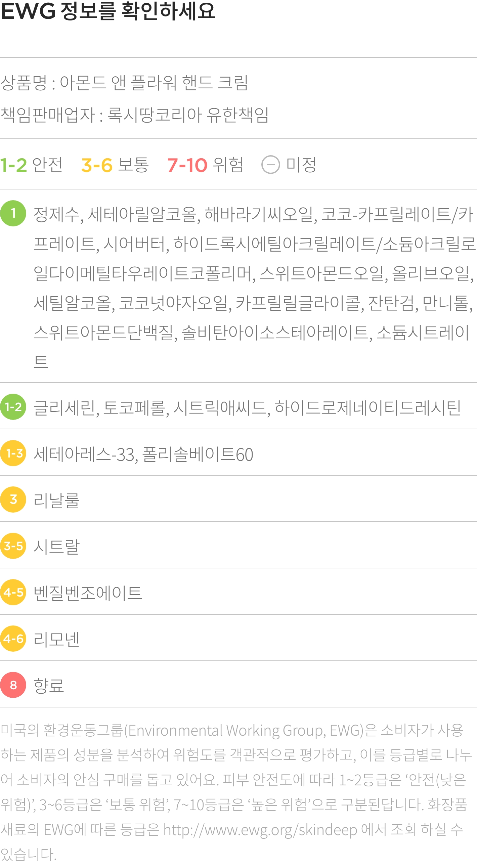Click the yellow grade 3 badge
The width and height of the screenshot is (477, 868).
13,500
